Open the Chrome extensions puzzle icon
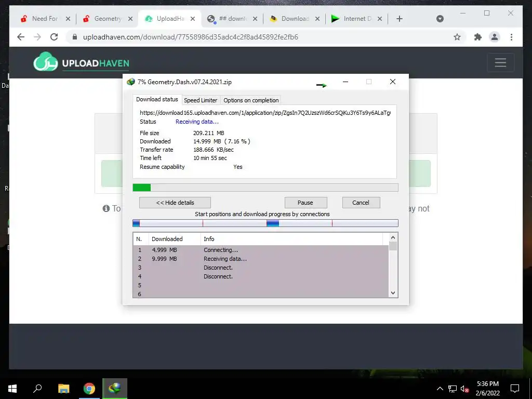This screenshot has width=532, height=399. (x=478, y=37)
